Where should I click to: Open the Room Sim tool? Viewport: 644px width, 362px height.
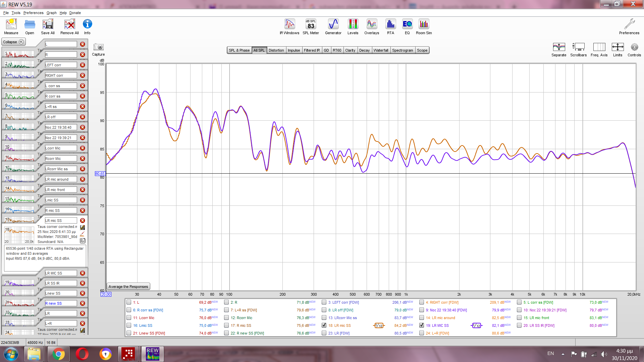pyautogui.click(x=424, y=26)
